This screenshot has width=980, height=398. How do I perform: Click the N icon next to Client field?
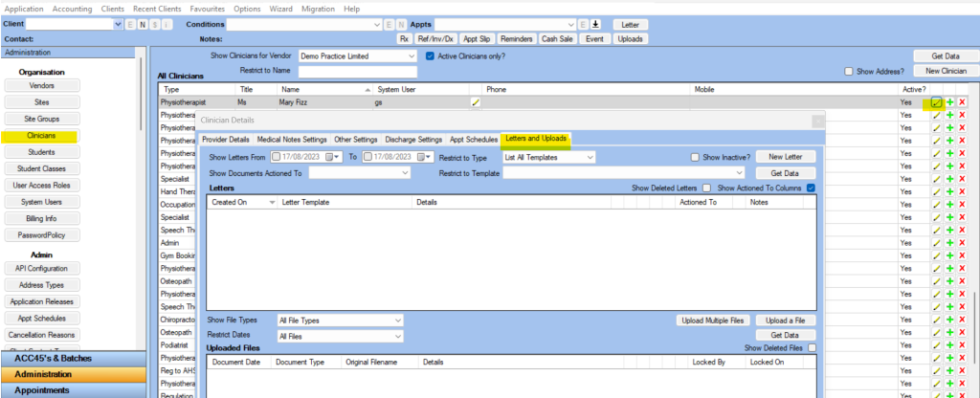point(143,24)
